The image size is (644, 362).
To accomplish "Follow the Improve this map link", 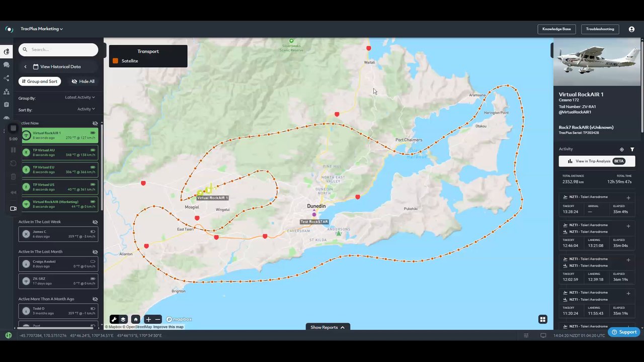I will coord(169,327).
